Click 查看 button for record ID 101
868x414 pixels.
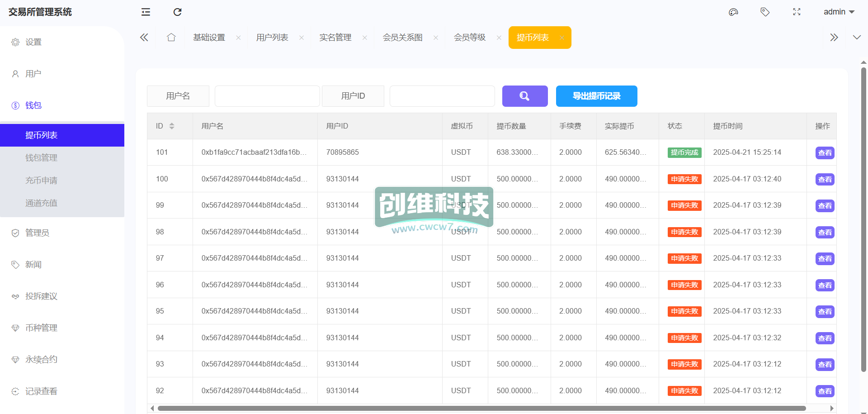coord(825,153)
